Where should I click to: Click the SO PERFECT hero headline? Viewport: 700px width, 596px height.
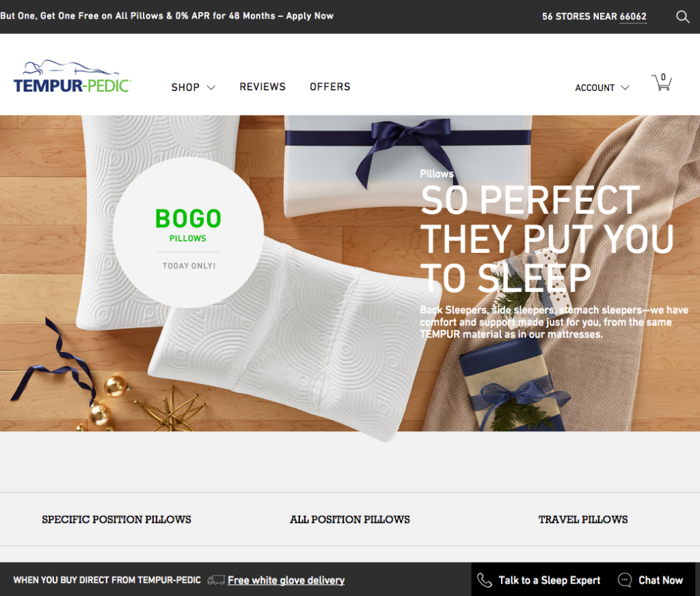click(x=548, y=239)
